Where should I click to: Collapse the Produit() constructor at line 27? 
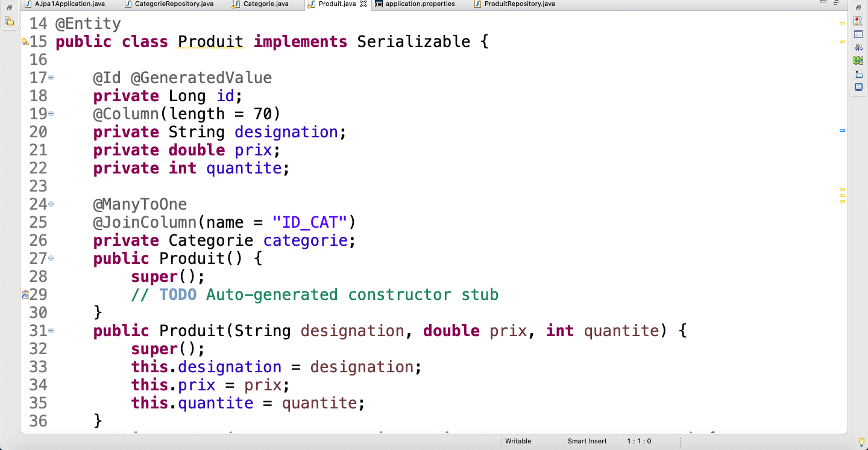point(51,258)
